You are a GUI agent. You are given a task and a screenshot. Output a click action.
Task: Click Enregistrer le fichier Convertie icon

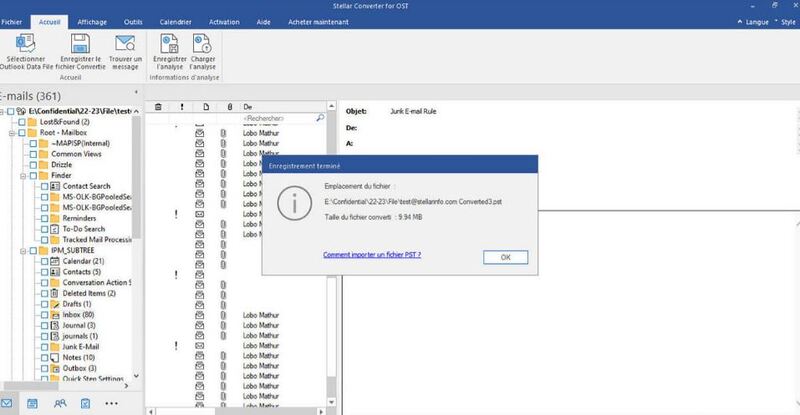pyautogui.click(x=80, y=44)
